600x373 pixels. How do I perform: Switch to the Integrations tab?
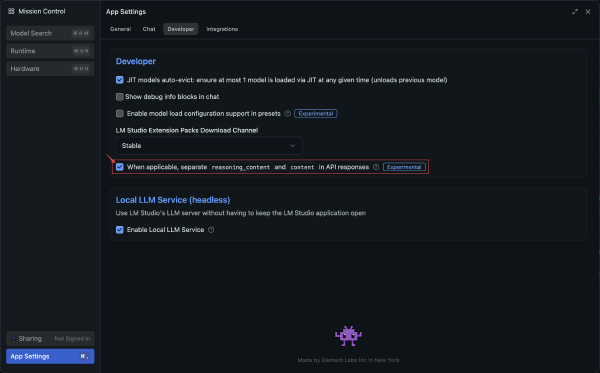[222, 29]
